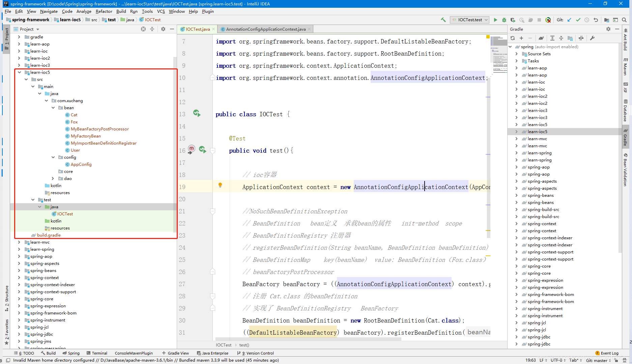Screen dimensions: 632x364
Task: Open the Analyze menu
Action: [x=84, y=11]
